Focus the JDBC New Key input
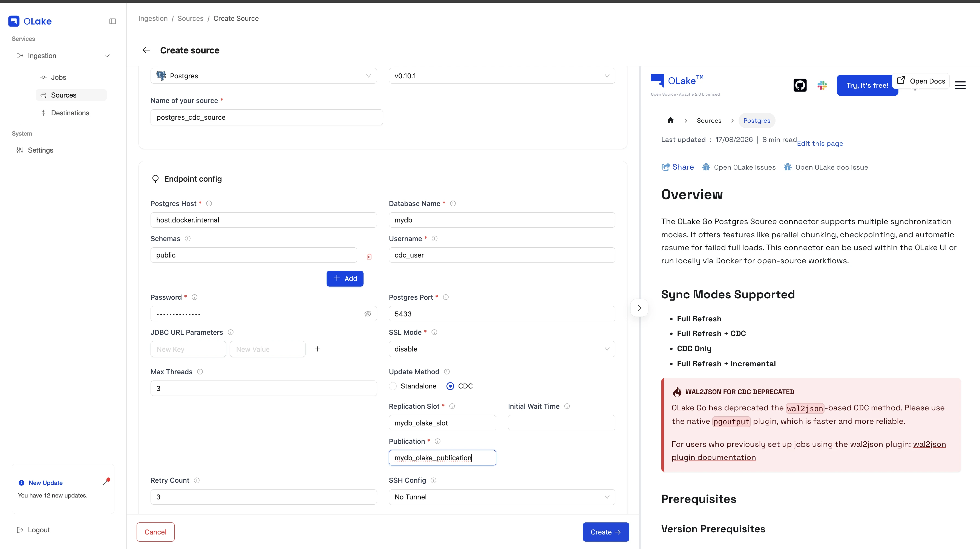This screenshot has height=549, width=980. pyautogui.click(x=188, y=349)
